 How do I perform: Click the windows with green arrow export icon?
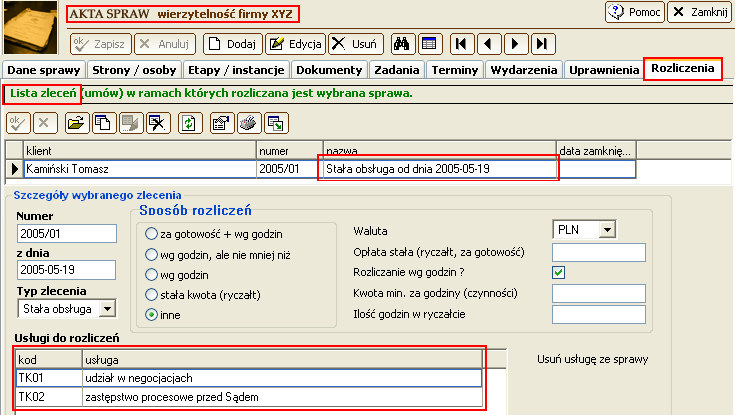tap(276, 123)
